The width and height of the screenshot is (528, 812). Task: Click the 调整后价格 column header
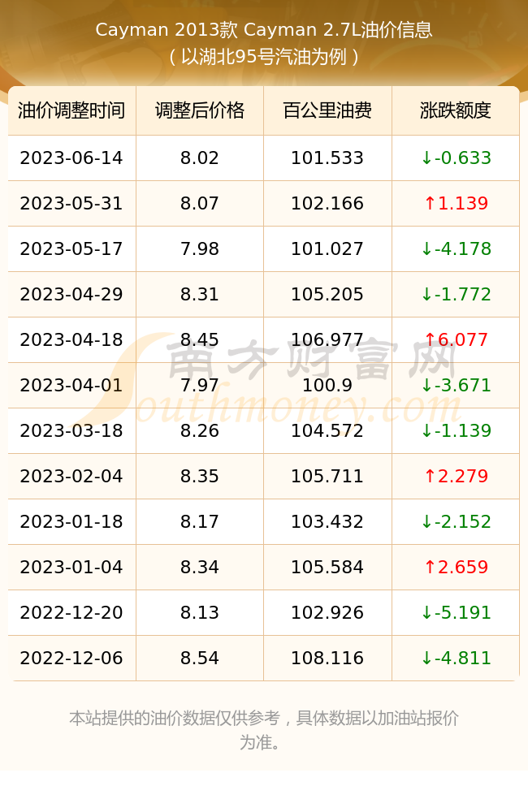[200, 110]
